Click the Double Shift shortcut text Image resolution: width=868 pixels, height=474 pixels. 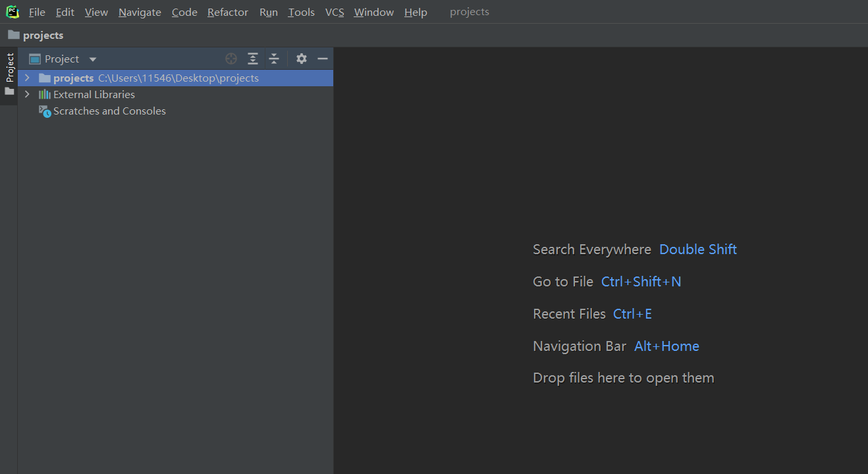pyautogui.click(x=698, y=250)
